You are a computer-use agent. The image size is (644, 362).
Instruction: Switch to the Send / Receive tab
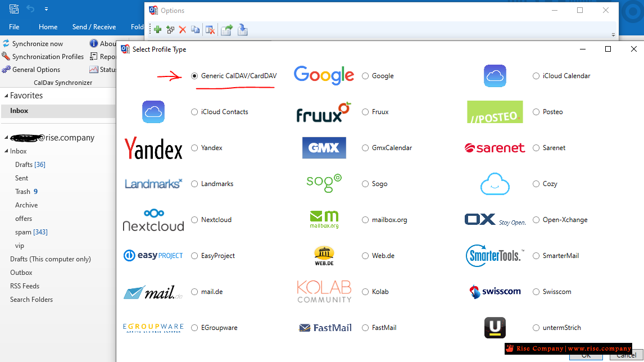94,27
